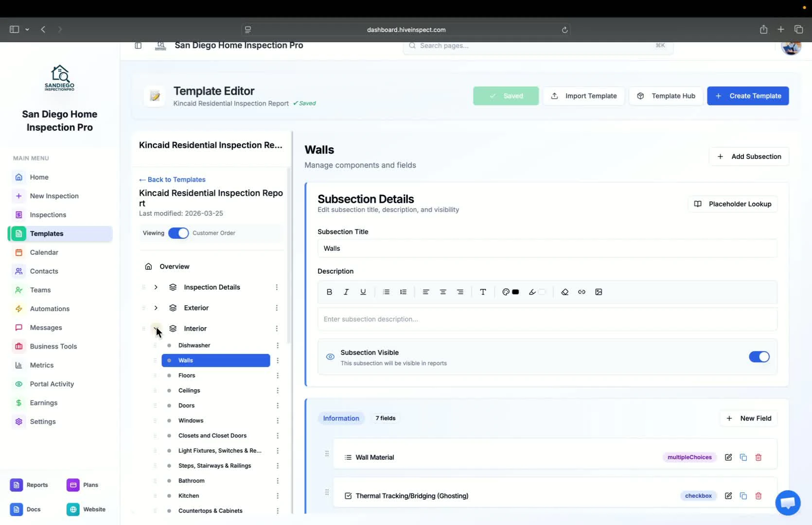
Task: Open the text size tool
Action: coord(483,292)
